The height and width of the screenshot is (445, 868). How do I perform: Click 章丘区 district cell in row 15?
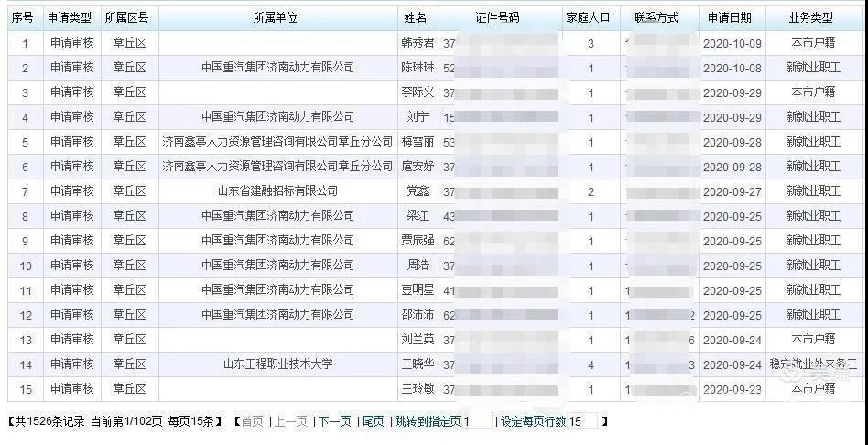[129, 388]
